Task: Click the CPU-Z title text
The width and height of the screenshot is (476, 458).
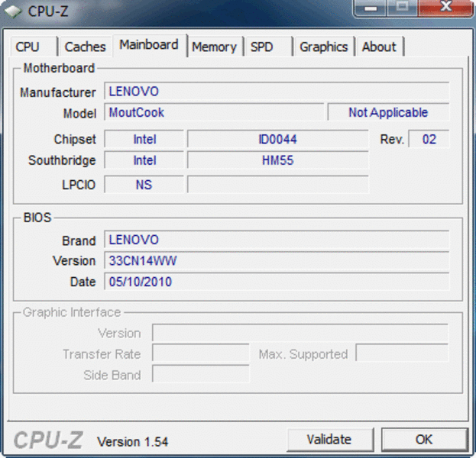Action: point(48,11)
